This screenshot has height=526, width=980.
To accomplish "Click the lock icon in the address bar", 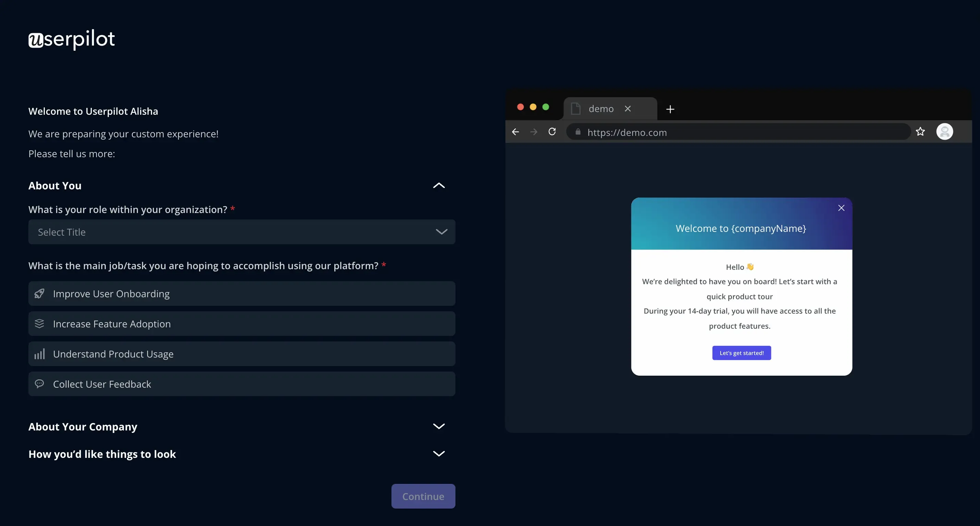I will tap(578, 132).
